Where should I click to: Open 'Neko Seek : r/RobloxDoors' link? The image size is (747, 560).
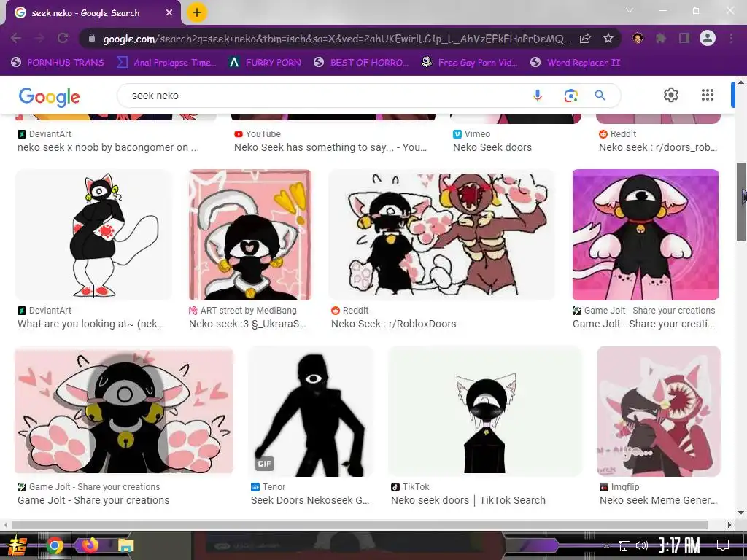pos(393,324)
